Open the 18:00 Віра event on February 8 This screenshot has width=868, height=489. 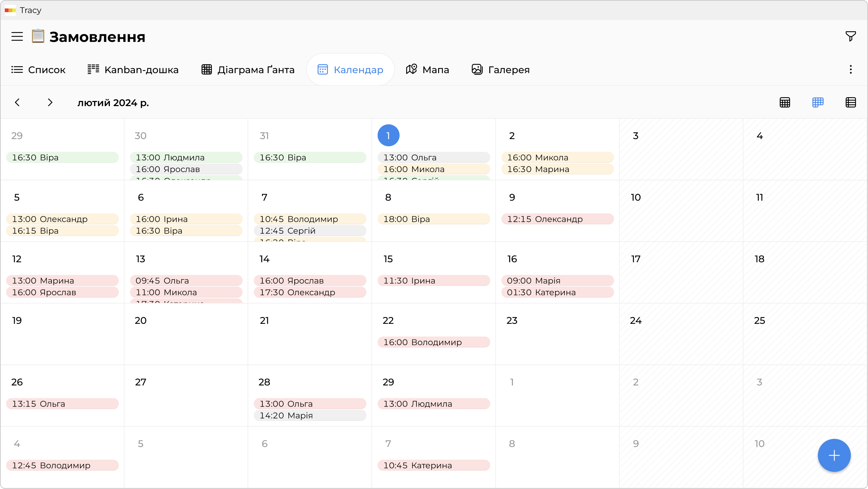433,219
